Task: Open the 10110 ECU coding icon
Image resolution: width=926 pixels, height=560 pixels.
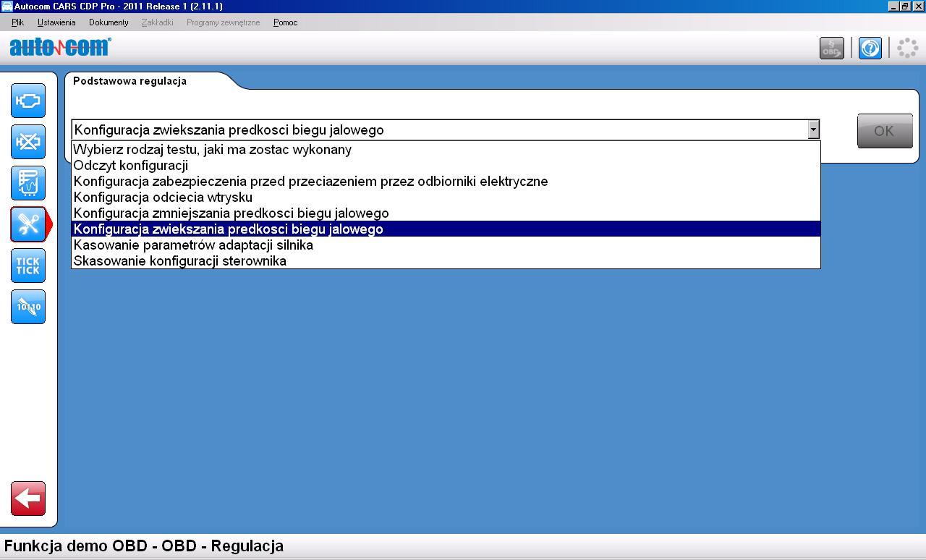Action: pyautogui.click(x=28, y=307)
